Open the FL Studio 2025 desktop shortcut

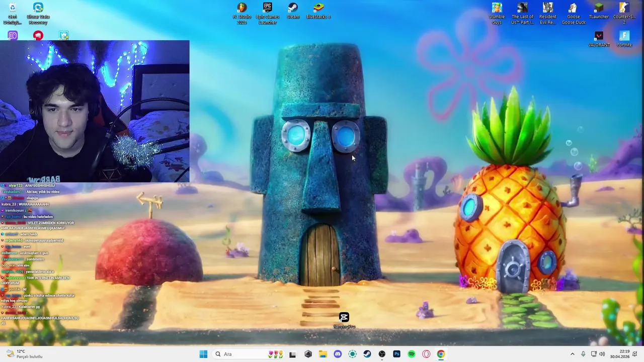click(x=242, y=13)
